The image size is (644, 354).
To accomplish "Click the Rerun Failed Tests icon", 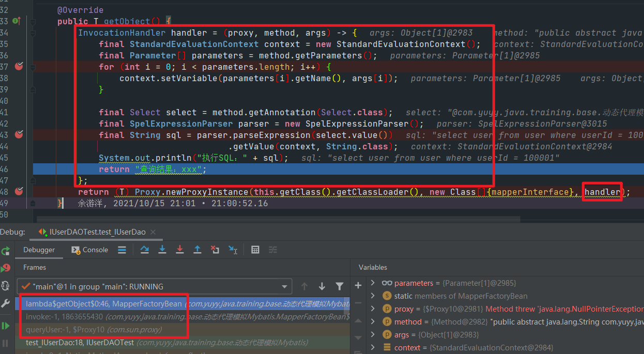I will click(x=6, y=268).
